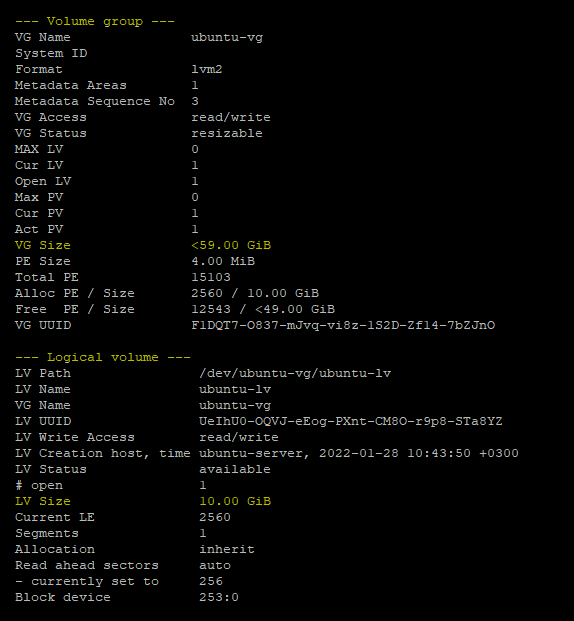Click the LV UUID string starting with UeIhU0

point(351,421)
